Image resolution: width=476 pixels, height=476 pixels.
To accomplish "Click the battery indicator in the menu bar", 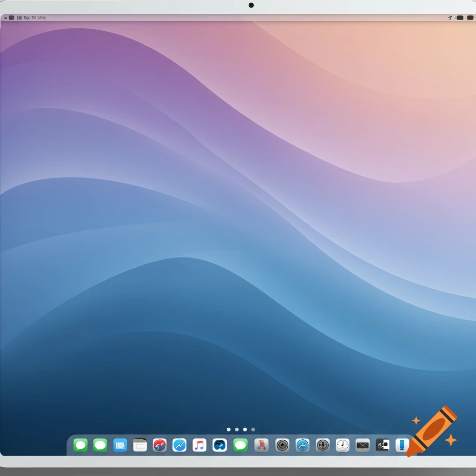I will [460, 17].
